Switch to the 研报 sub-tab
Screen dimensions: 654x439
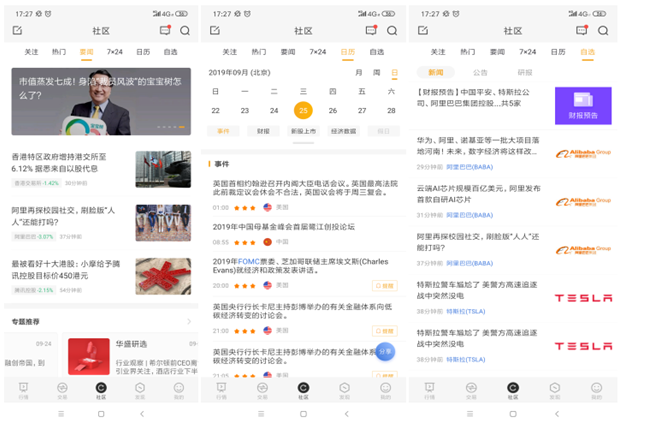pyautogui.click(x=524, y=72)
